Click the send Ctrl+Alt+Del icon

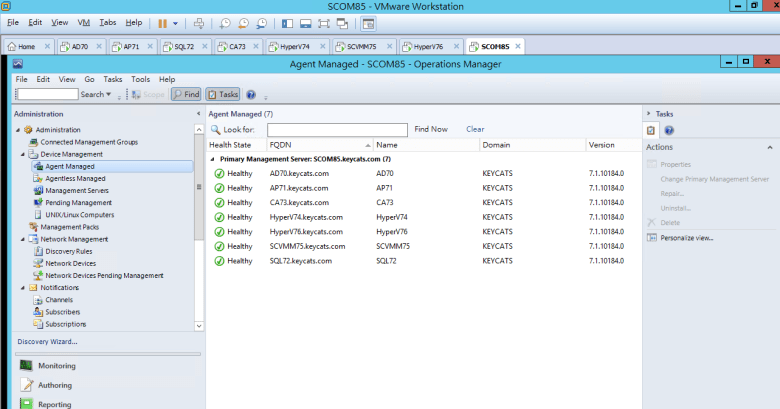[199, 22]
